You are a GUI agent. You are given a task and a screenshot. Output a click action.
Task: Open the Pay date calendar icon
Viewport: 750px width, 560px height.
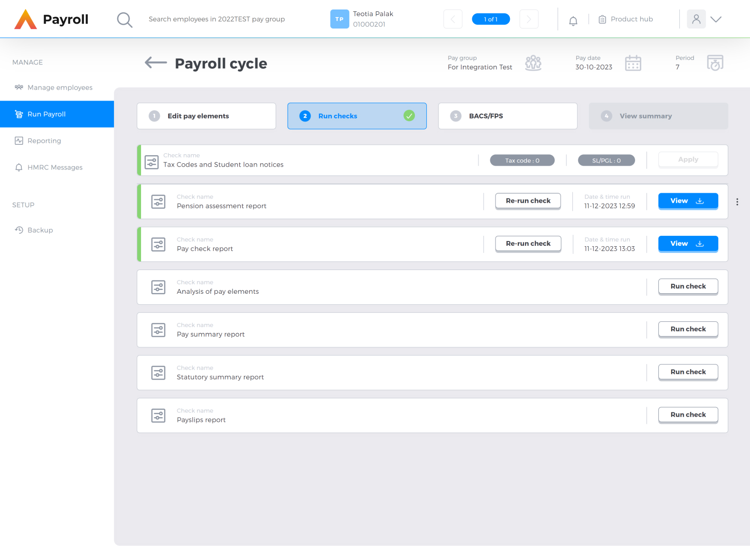pyautogui.click(x=633, y=63)
